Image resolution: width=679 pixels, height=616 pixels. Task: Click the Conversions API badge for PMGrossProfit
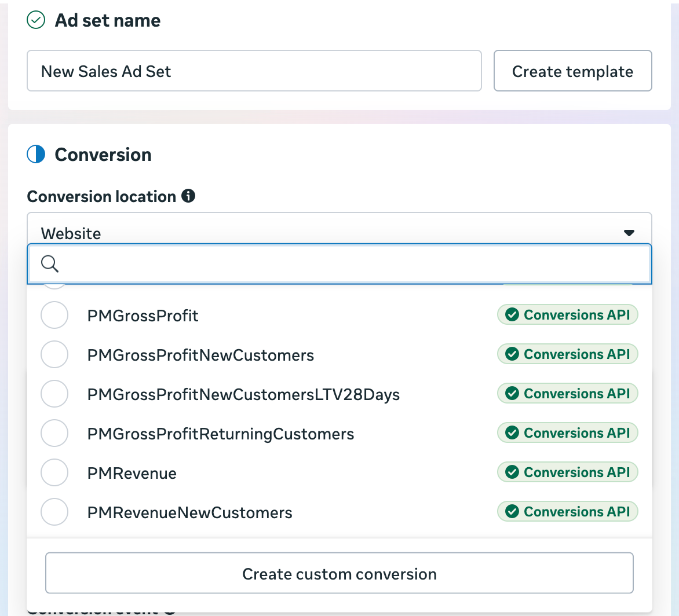click(x=567, y=314)
